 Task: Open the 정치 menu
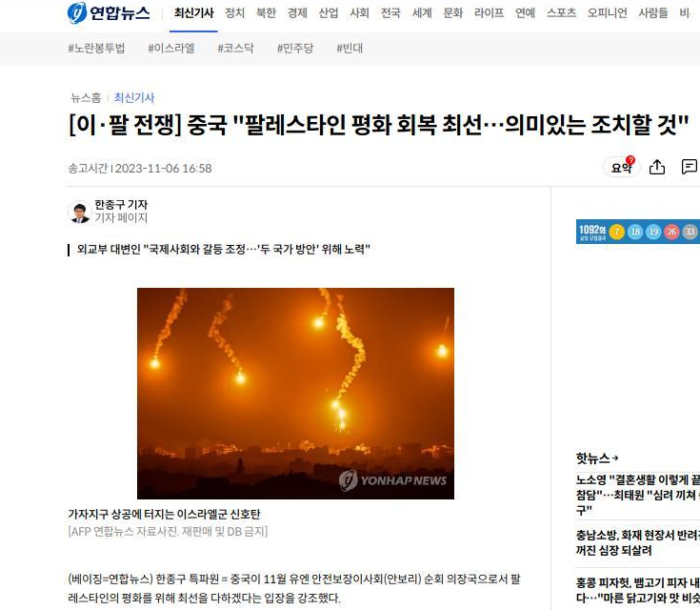(x=235, y=13)
